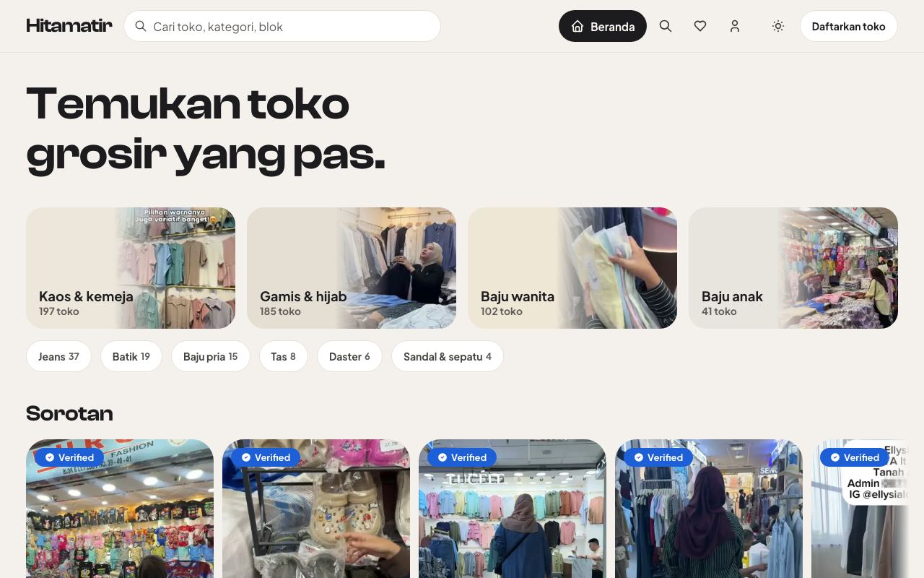This screenshot has width=924, height=578.
Task: Open favorites heart icon
Action: pyautogui.click(x=700, y=26)
